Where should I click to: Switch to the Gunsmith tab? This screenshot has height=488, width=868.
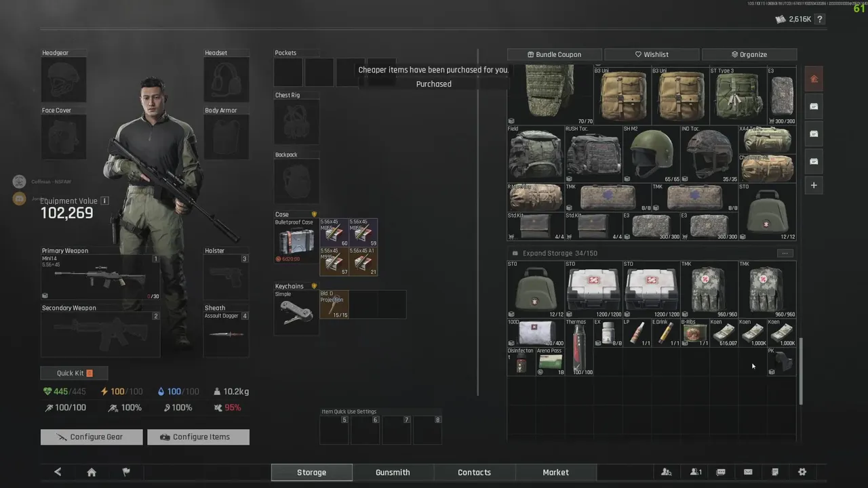click(x=393, y=472)
